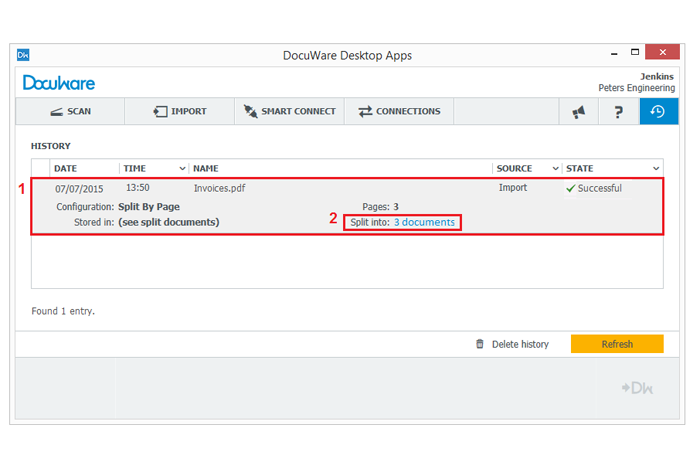Expand the Time column dropdown arrow
700x462 pixels.
(x=182, y=168)
